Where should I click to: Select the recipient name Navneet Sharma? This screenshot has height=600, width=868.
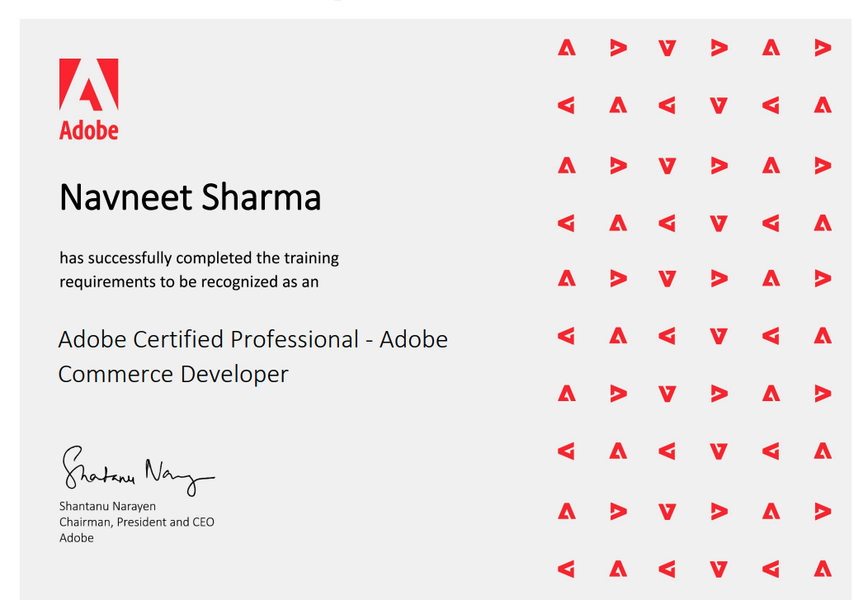[x=190, y=198]
